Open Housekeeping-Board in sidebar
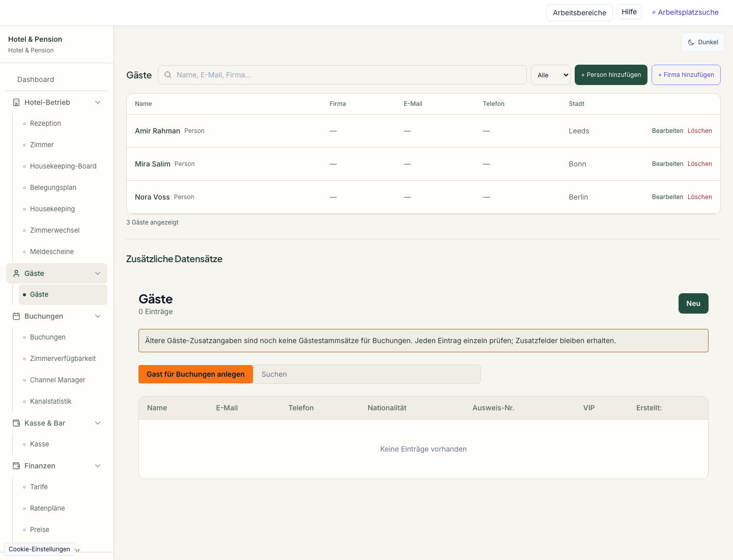733x560 pixels. point(63,166)
